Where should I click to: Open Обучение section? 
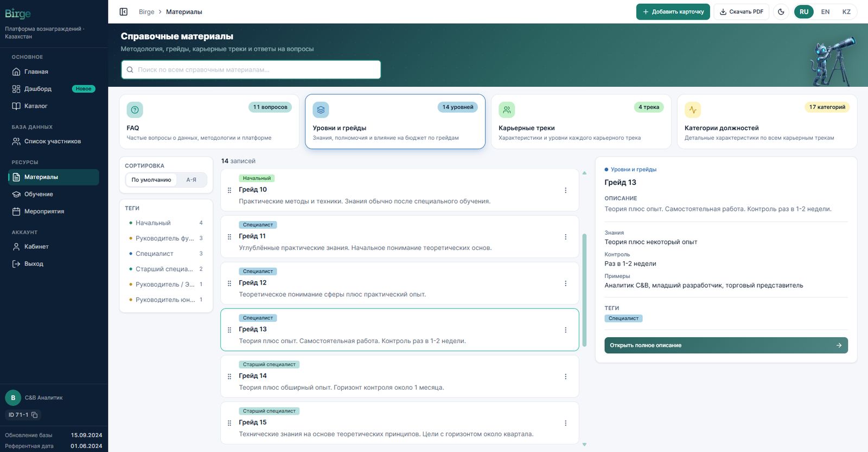[54, 194]
